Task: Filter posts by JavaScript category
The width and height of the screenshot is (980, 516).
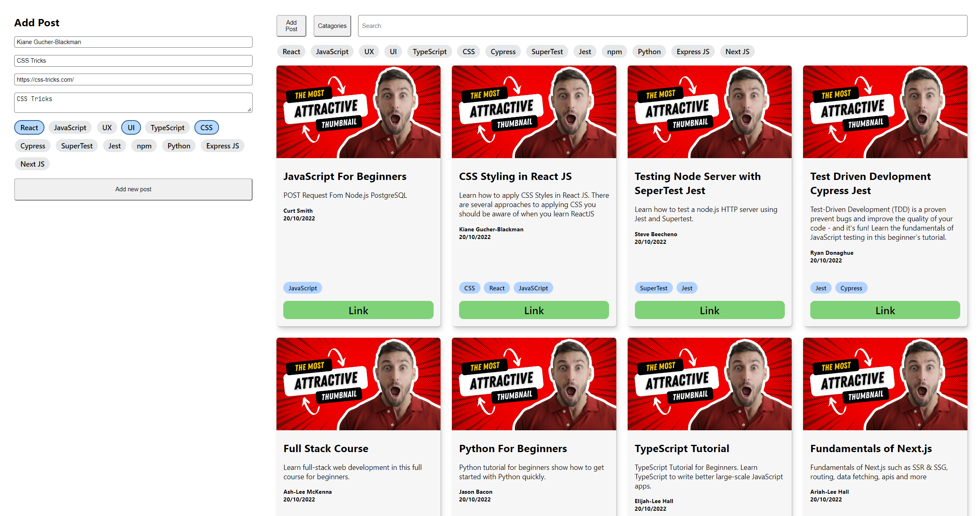Action: (x=332, y=51)
